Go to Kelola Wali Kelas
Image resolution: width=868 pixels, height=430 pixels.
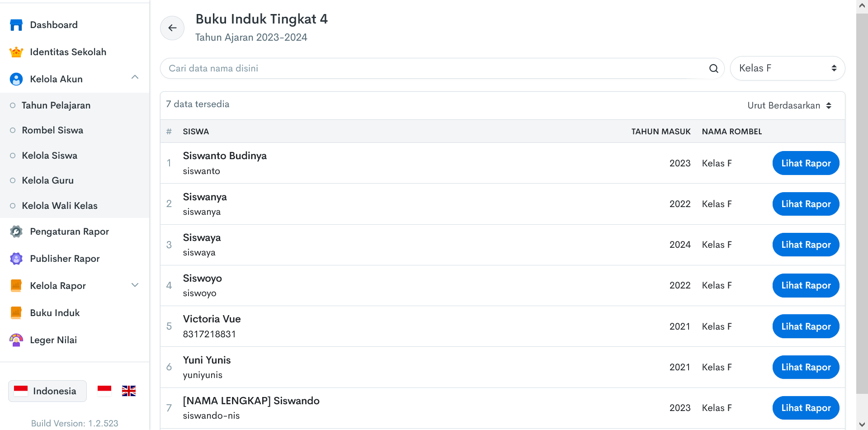pyautogui.click(x=60, y=206)
